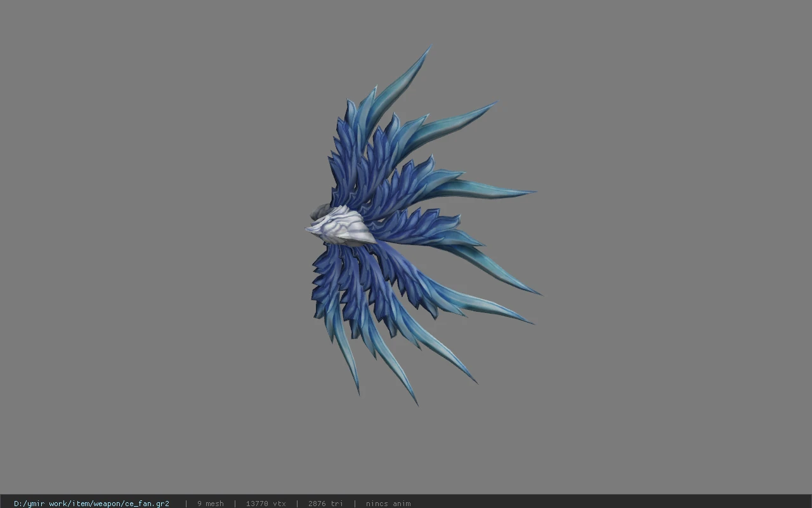Click the 2876 tri triangle count
Viewport: 812px width, 508px height.
[x=325, y=504]
